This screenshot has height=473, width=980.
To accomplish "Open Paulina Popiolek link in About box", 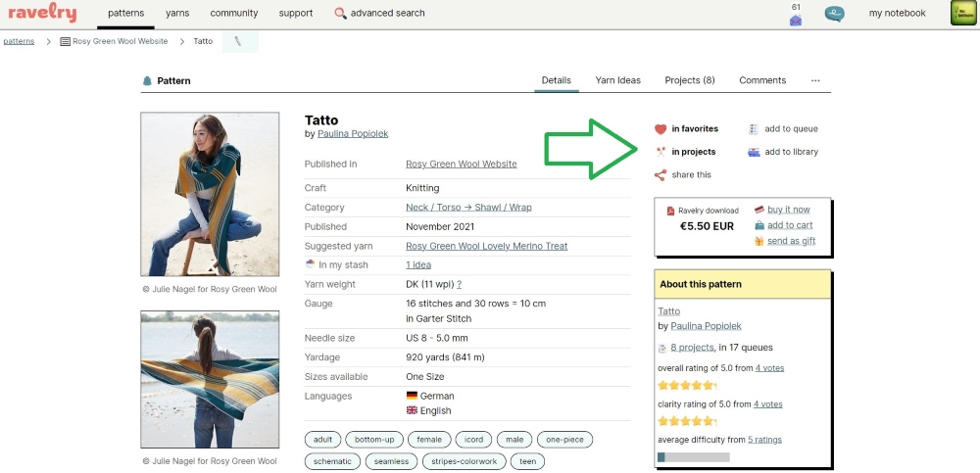I will coord(706,326).
